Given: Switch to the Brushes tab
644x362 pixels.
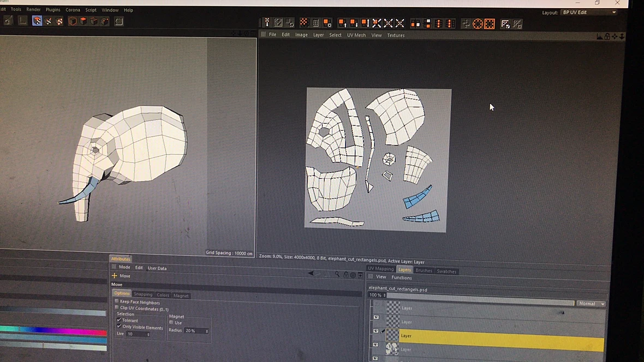Looking at the screenshot, I should pyautogui.click(x=424, y=270).
